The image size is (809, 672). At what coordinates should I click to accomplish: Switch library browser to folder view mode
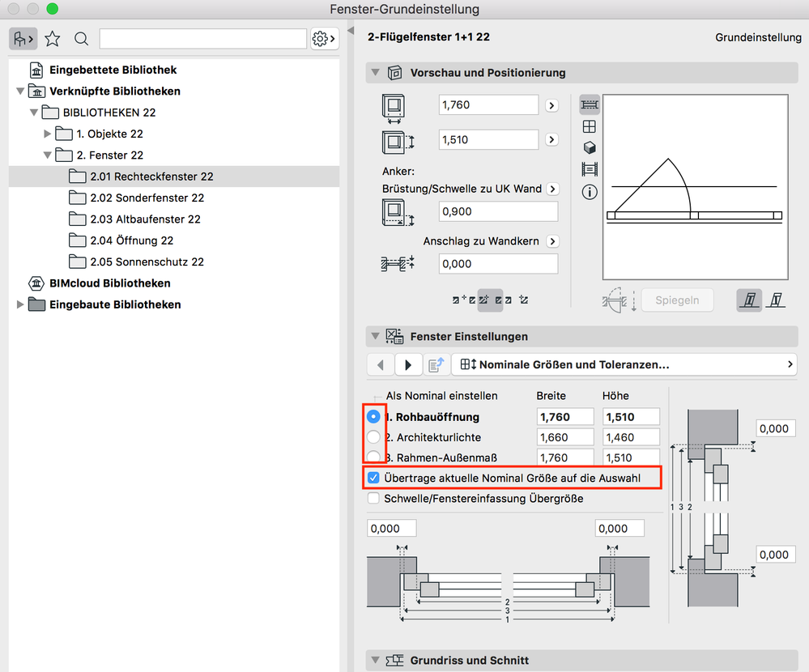[x=23, y=39]
